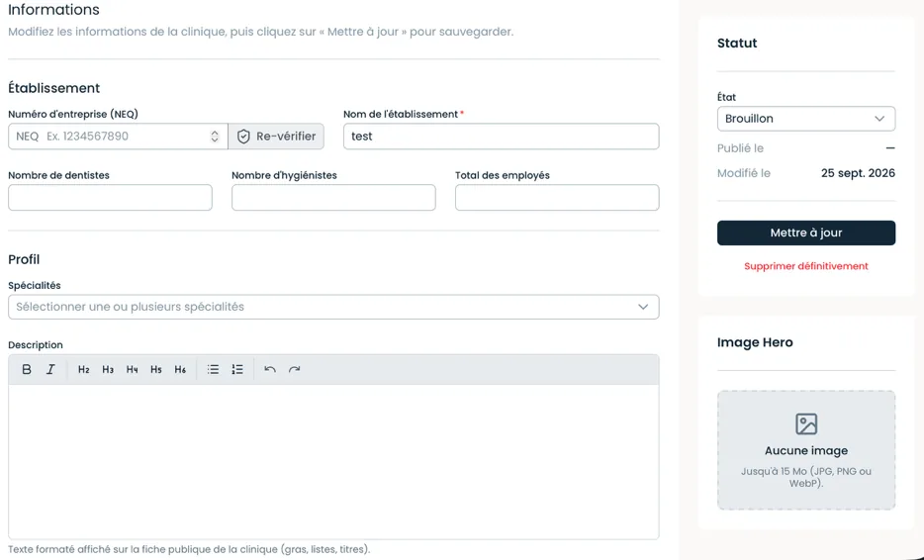
Task: Apply H2 heading style
Action: click(x=84, y=370)
